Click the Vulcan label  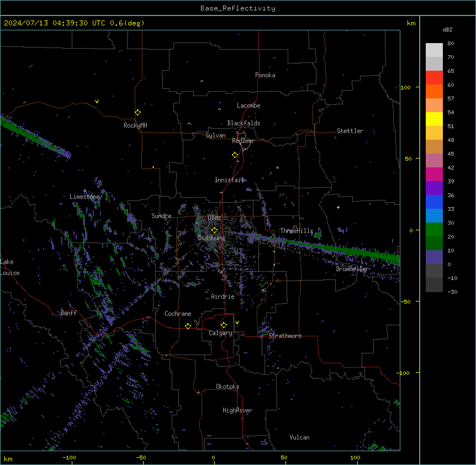(300, 437)
